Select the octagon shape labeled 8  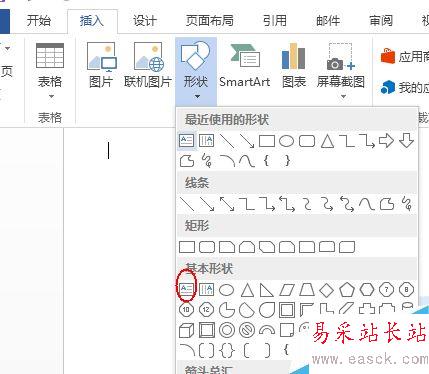point(406,290)
